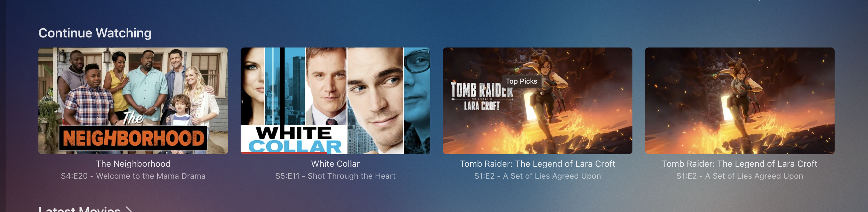
Task: Open the Latest Movies section heading
Action: point(79,209)
